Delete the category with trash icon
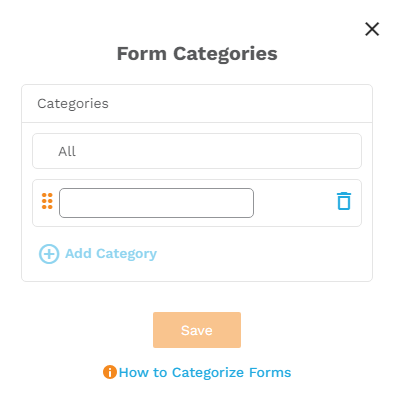The width and height of the screenshot is (394, 406). click(344, 201)
